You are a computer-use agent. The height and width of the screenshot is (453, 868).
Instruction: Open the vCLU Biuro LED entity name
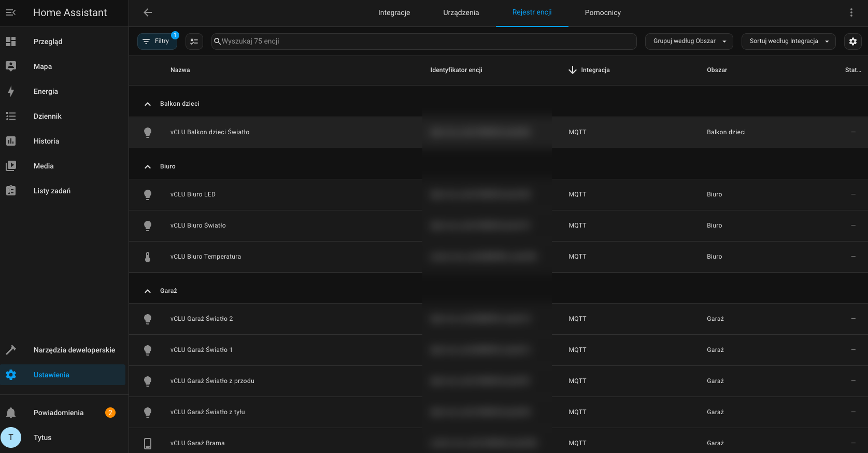193,194
